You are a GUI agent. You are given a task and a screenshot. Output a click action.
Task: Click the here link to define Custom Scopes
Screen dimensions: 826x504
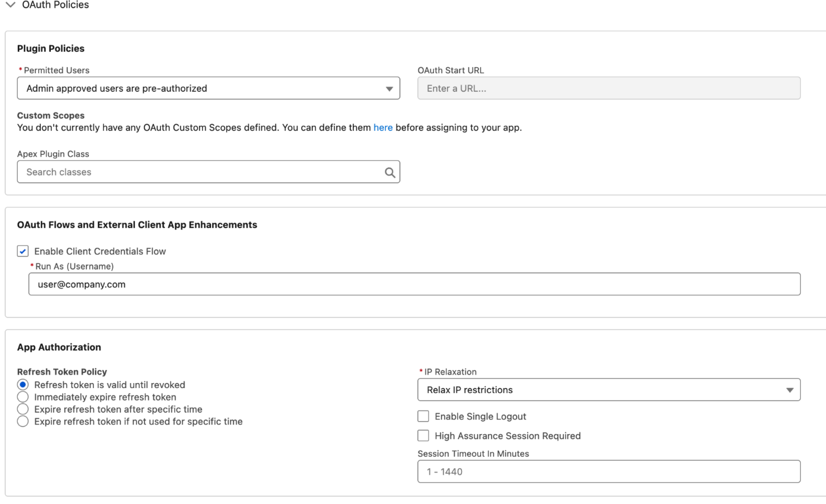pyautogui.click(x=383, y=127)
